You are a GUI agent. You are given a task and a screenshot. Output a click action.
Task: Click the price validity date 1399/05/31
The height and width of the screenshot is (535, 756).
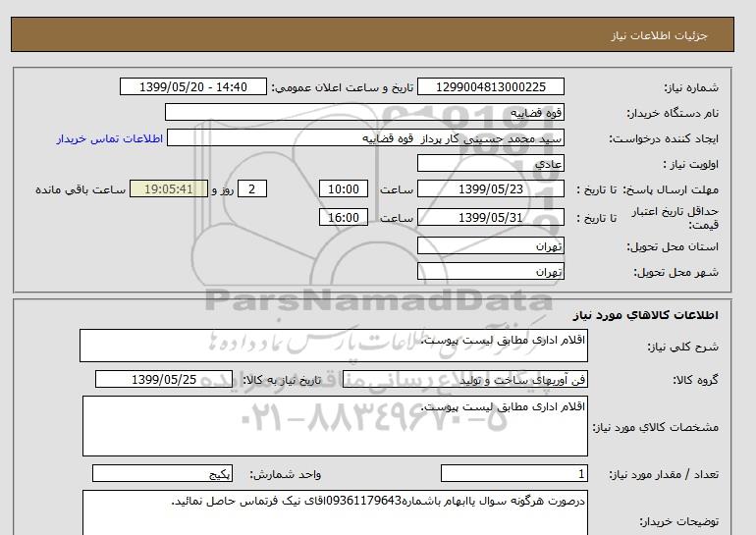click(491, 217)
